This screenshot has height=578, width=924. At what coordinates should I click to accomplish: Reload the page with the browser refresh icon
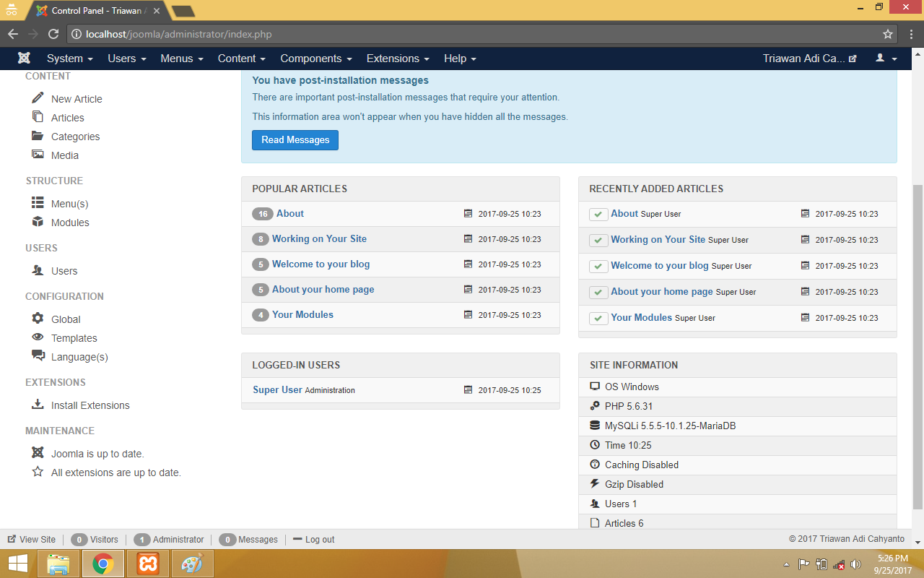[53, 34]
